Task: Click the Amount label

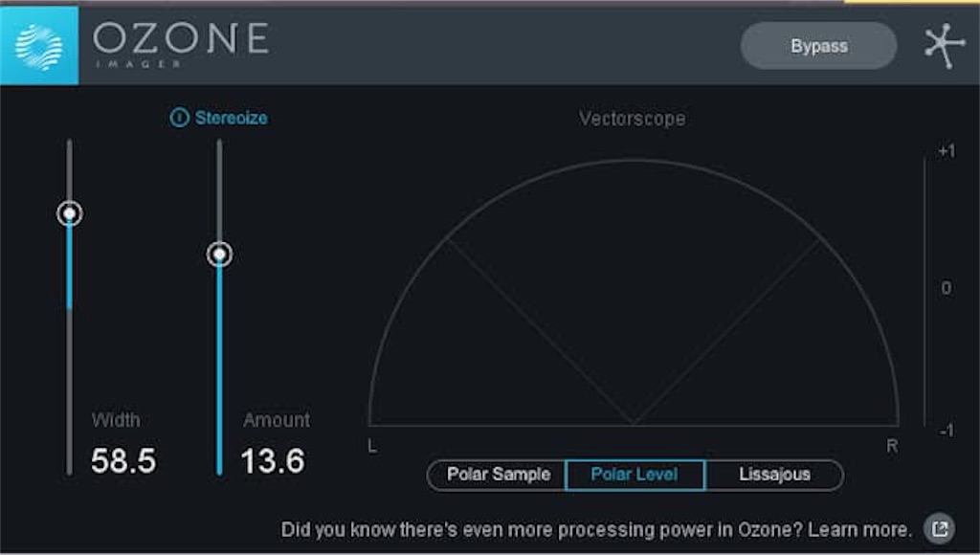Action: click(x=277, y=419)
